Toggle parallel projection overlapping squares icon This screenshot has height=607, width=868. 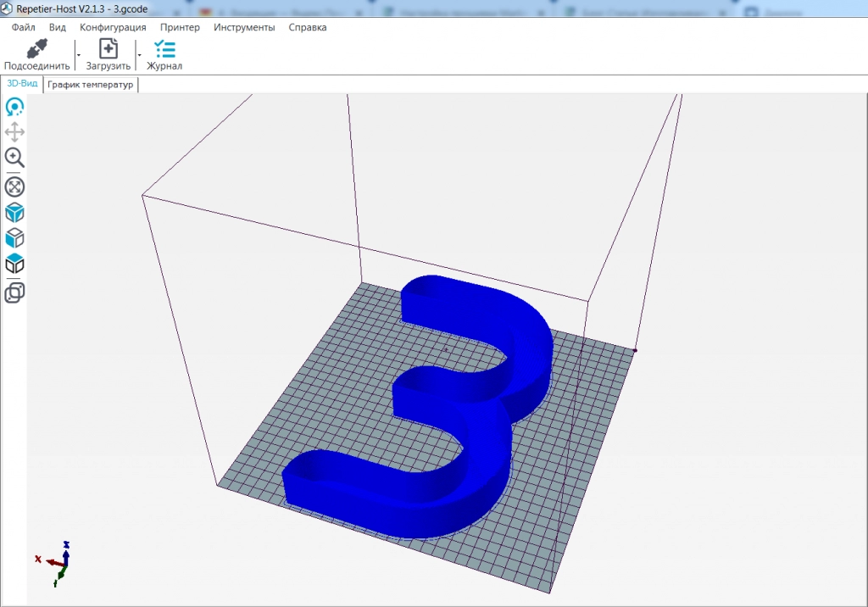[14, 292]
